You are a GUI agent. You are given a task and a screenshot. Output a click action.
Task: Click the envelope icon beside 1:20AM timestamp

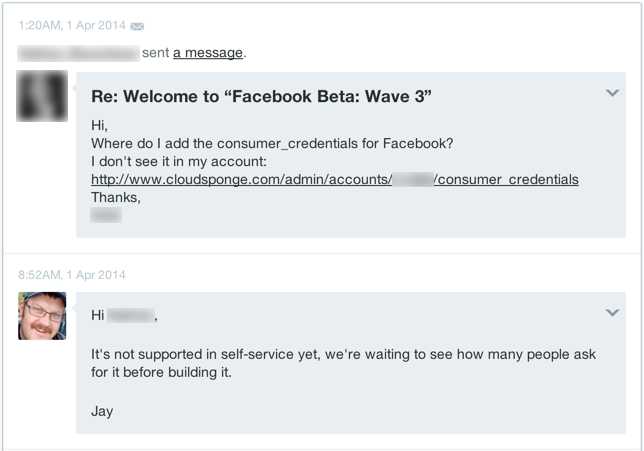[137, 27]
